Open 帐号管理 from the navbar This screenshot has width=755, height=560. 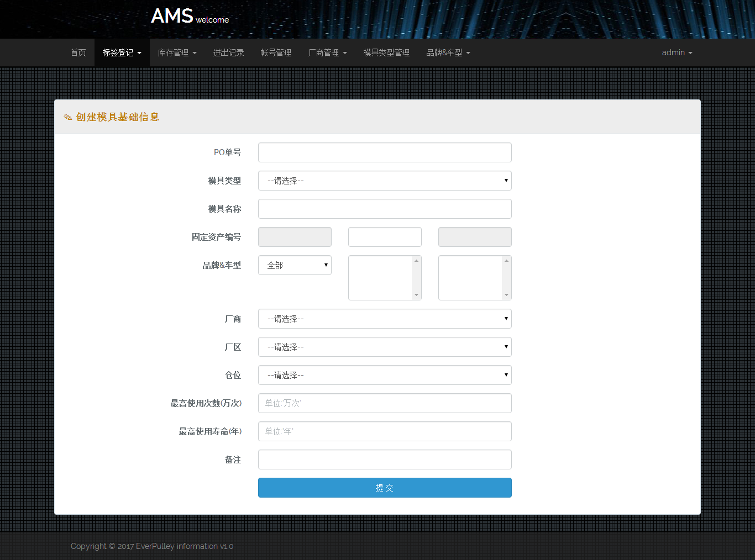coord(276,52)
